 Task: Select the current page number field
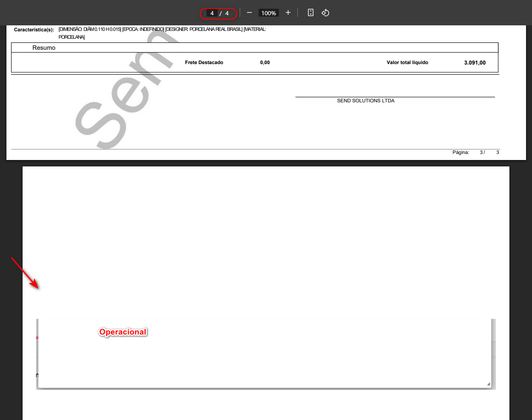tap(212, 13)
